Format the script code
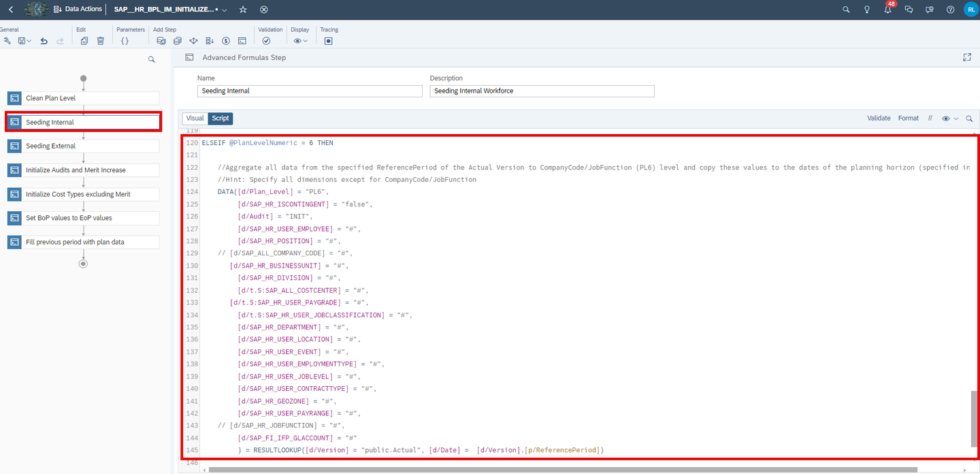This screenshot has width=980, height=474. (x=909, y=118)
